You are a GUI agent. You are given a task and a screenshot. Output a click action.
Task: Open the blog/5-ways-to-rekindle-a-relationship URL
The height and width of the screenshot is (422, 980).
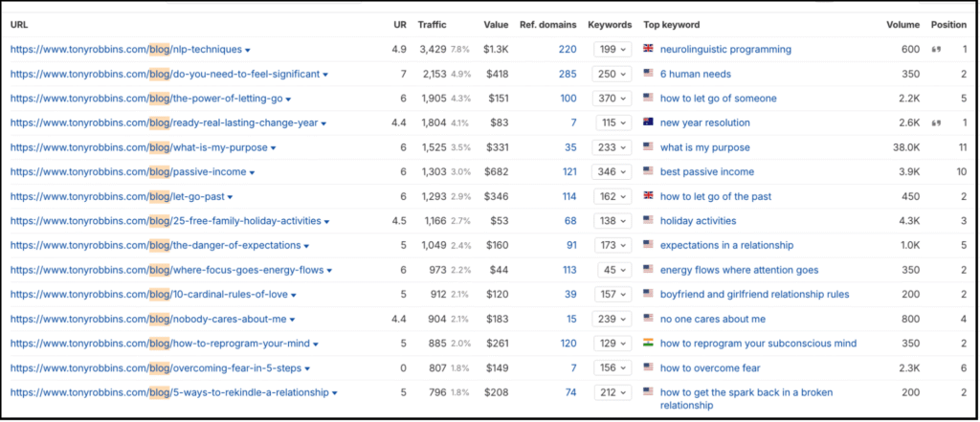pos(169,392)
